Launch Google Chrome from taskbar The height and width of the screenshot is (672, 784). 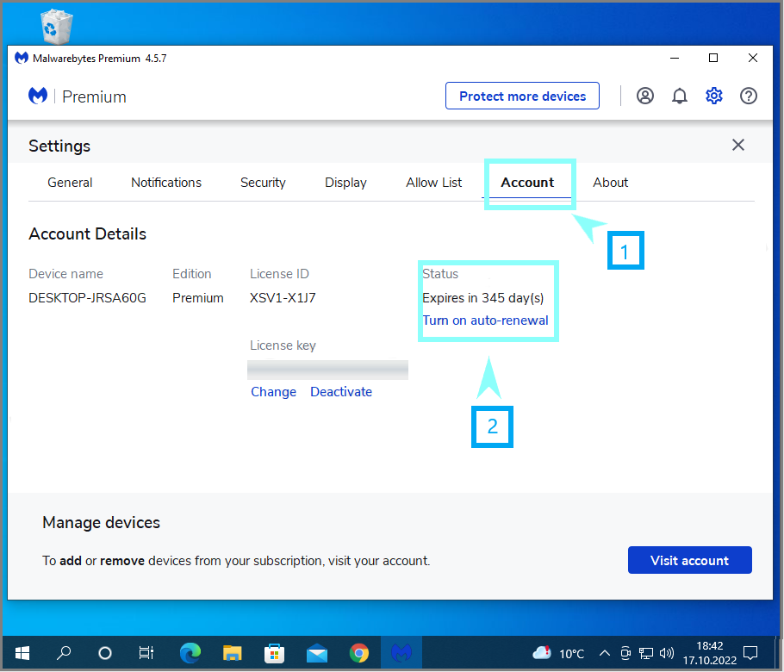(359, 653)
